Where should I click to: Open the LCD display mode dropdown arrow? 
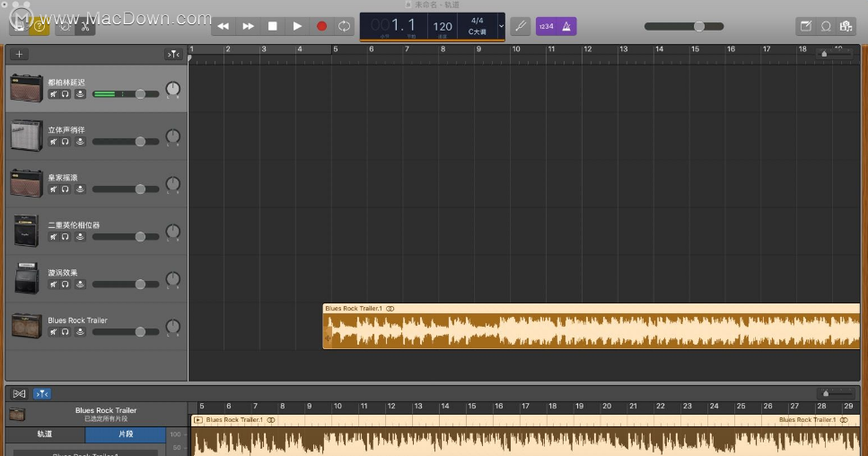coord(501,26)
